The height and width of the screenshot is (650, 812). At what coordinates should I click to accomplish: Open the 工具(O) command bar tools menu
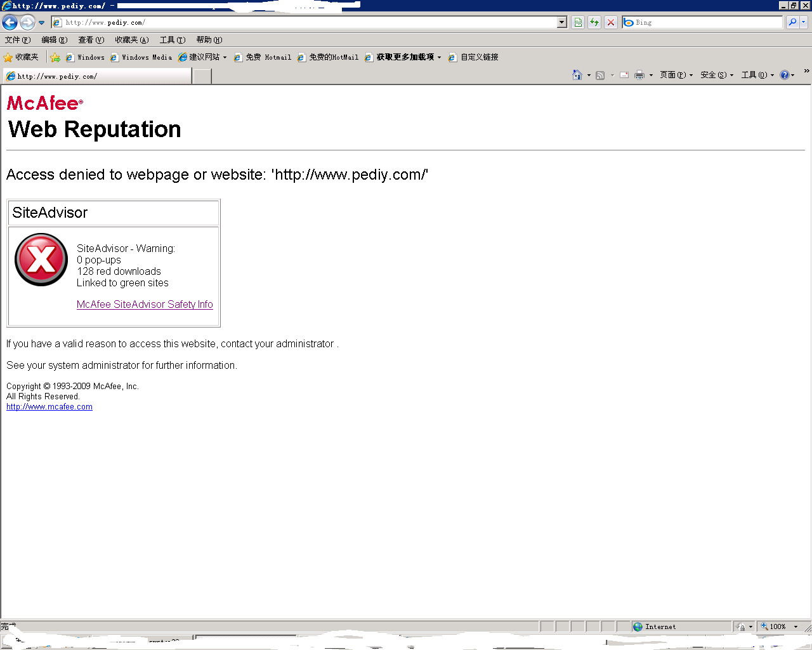click(757, 75)
